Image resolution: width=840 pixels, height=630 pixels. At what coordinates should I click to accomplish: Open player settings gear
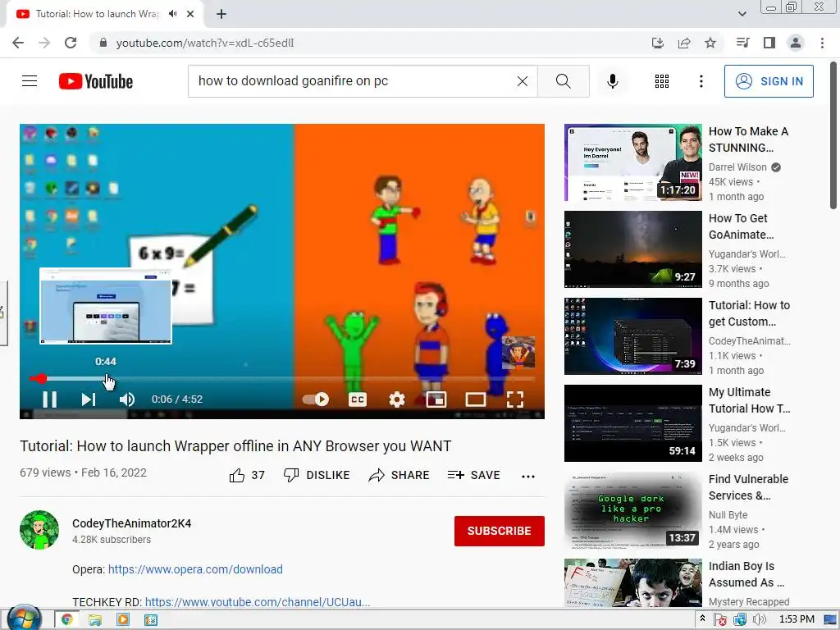pos(397,399)
